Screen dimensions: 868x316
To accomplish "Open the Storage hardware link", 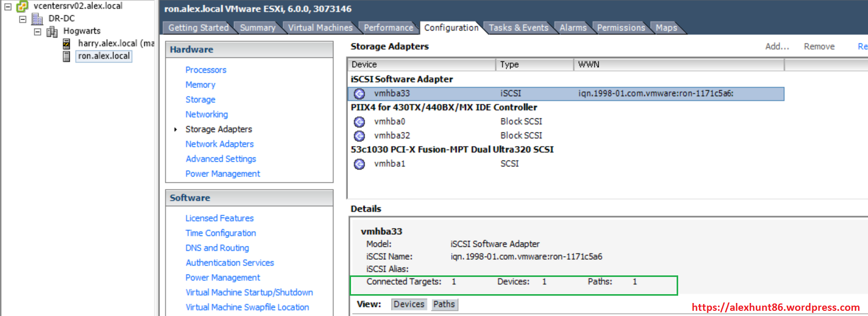I will pyautogui.click(x=200, y=99).
